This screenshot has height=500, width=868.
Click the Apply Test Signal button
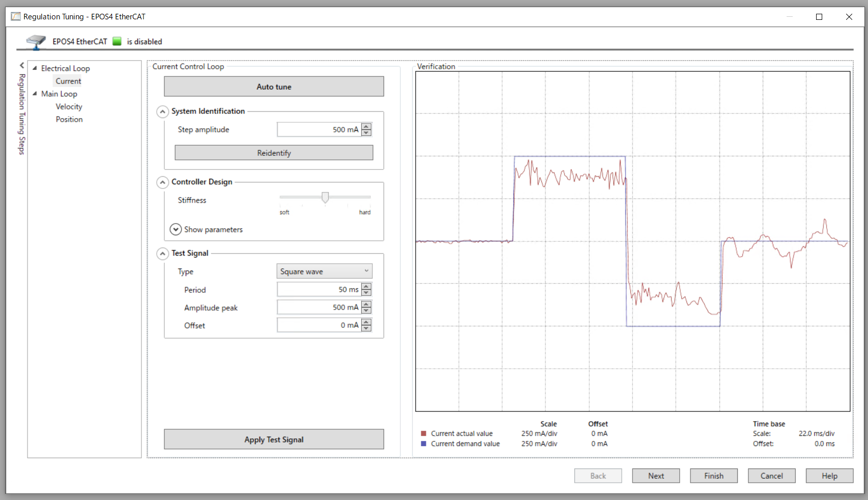pyautogui.click(x=274, y=439)
